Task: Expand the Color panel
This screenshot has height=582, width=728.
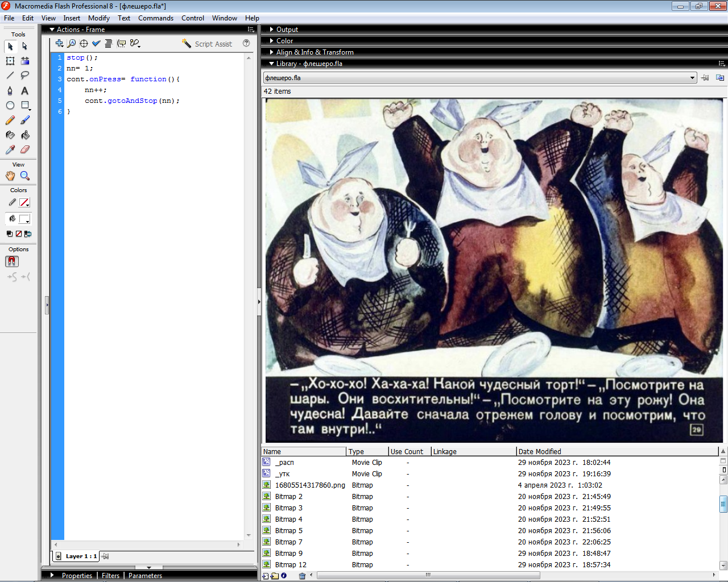Action: click(272, 41)
